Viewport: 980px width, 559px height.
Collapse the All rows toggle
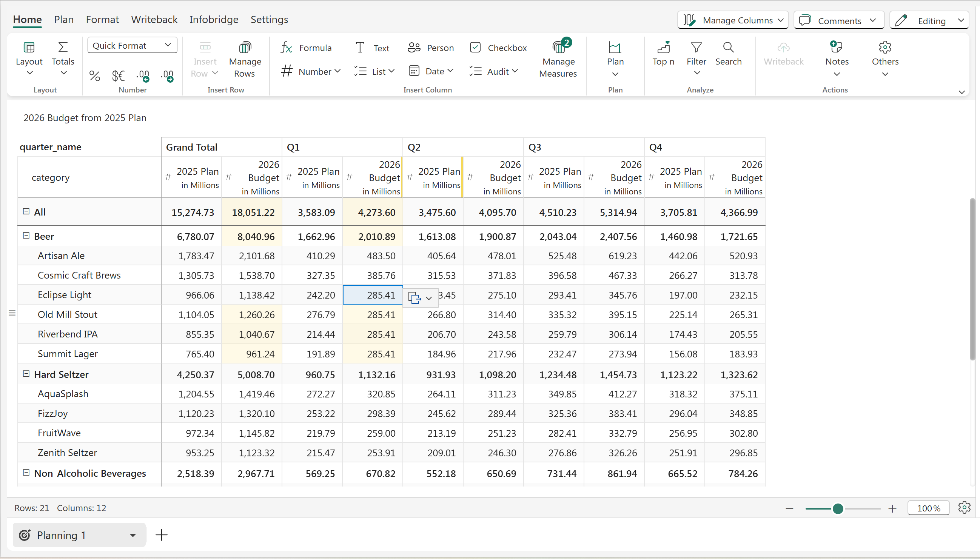[x=26, y=211]
